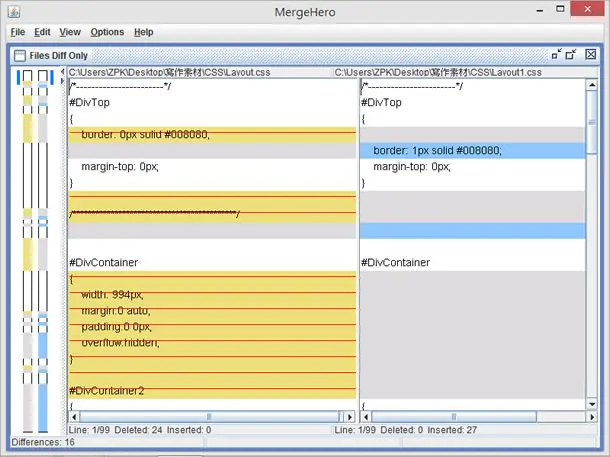610x457 pixels.
Task: Open the Help menu
Action: point(144,32)
